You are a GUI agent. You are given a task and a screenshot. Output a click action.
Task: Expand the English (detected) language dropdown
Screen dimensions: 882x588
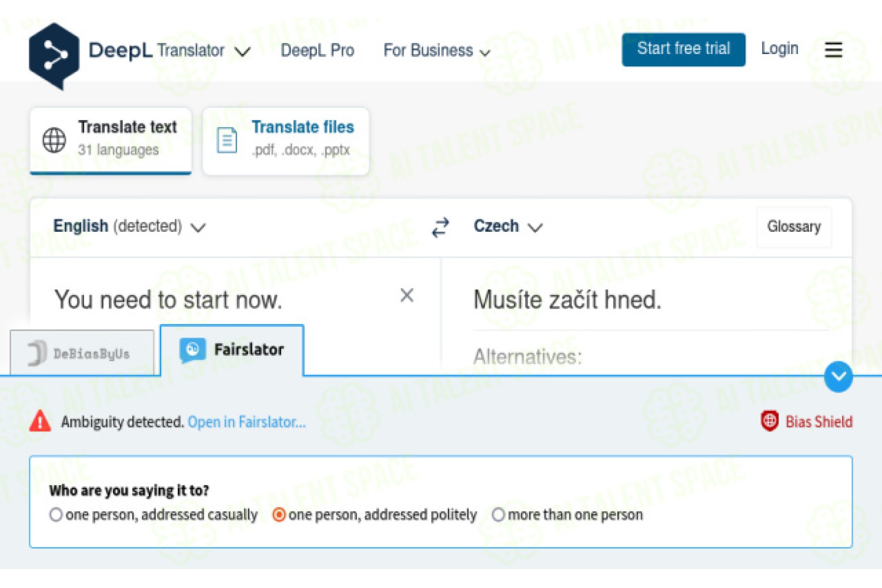[129, 226]
